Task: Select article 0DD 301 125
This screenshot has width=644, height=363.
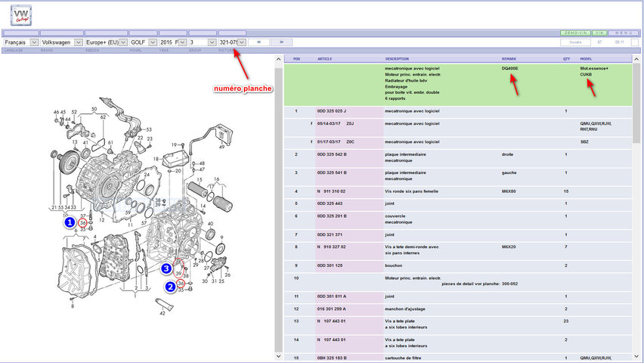Action: tap(330, 265)
